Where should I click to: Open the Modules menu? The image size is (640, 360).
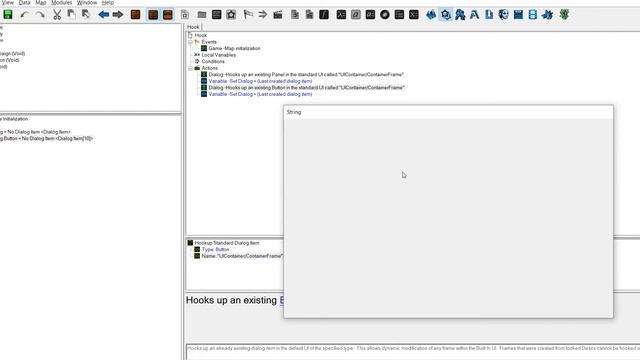coord(62,2)
